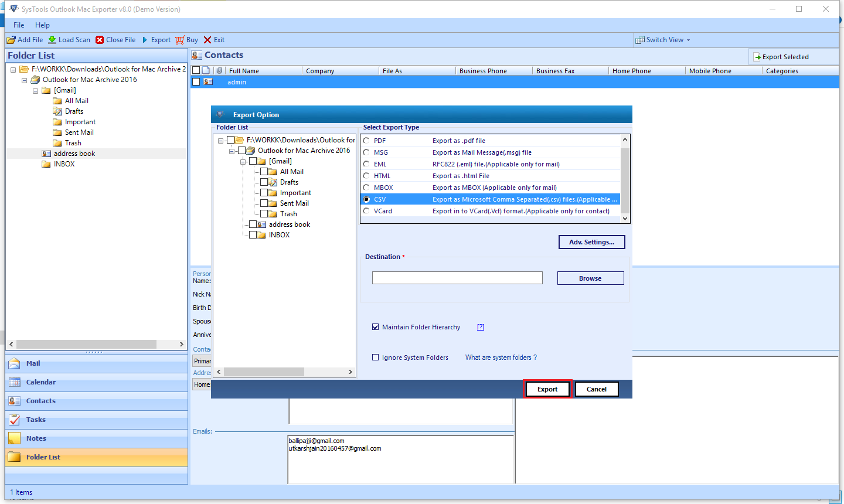Click export type list scroll down arrow
The image size is (844, 504).
tap(625, 219)
